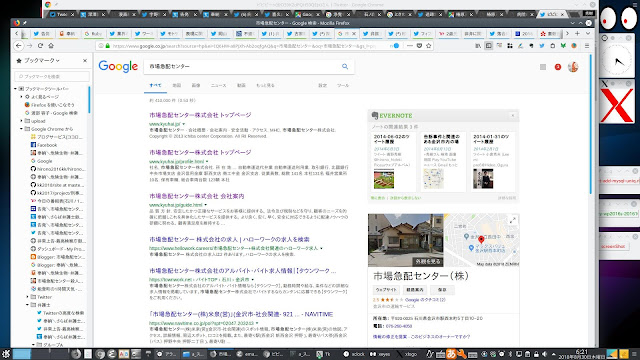Click the 経路案内 directions button

(x=415, y=290)
